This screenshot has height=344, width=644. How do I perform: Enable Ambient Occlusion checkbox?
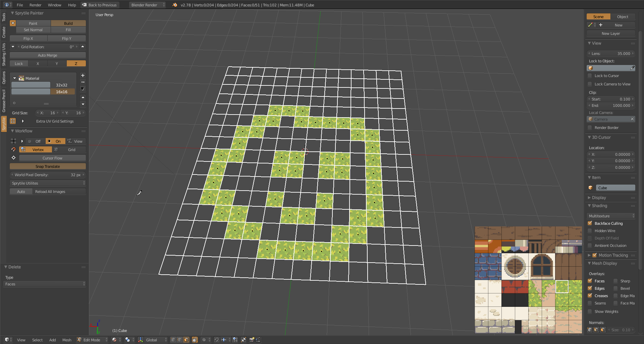tap(590, 246)
